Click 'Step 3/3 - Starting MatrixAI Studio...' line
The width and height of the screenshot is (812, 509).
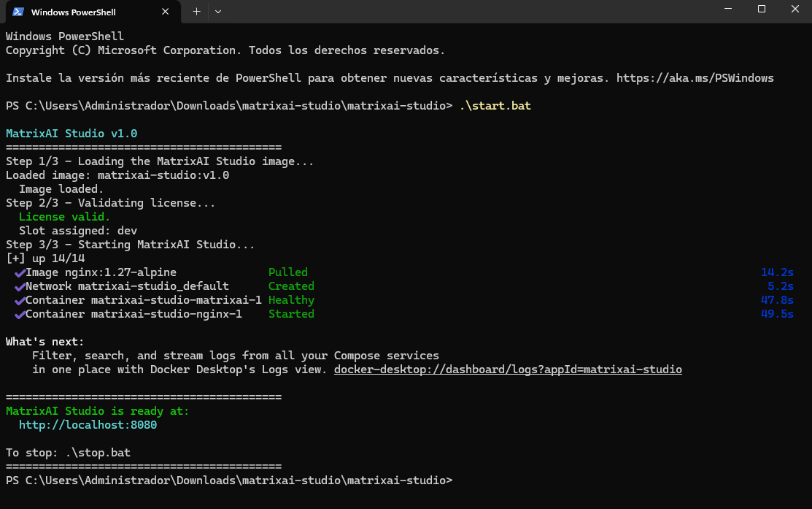(130, 245)
